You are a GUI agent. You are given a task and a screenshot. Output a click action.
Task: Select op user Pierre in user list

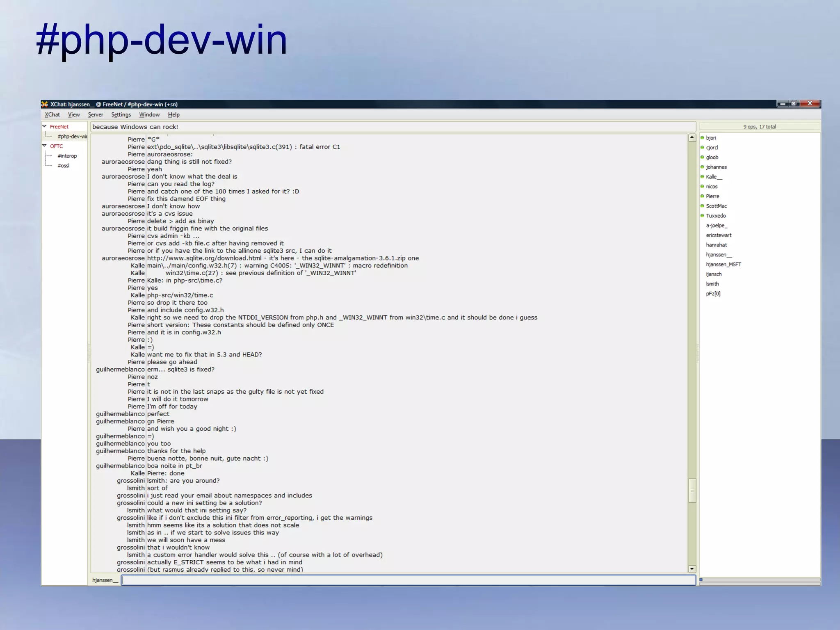click(712, 196)
